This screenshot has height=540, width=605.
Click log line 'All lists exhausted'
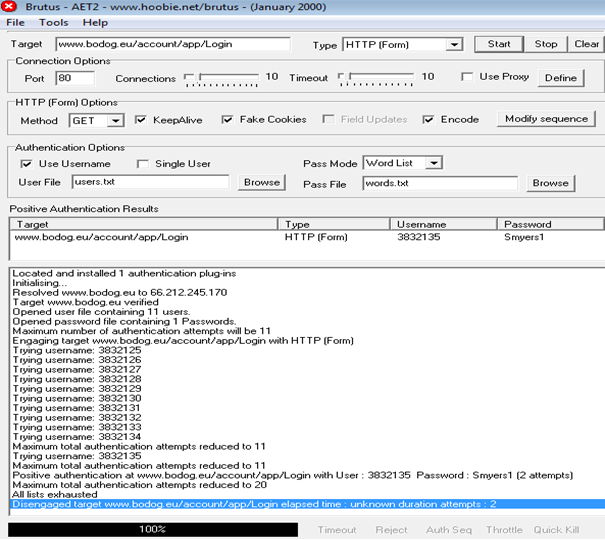[x=55, y=494]
